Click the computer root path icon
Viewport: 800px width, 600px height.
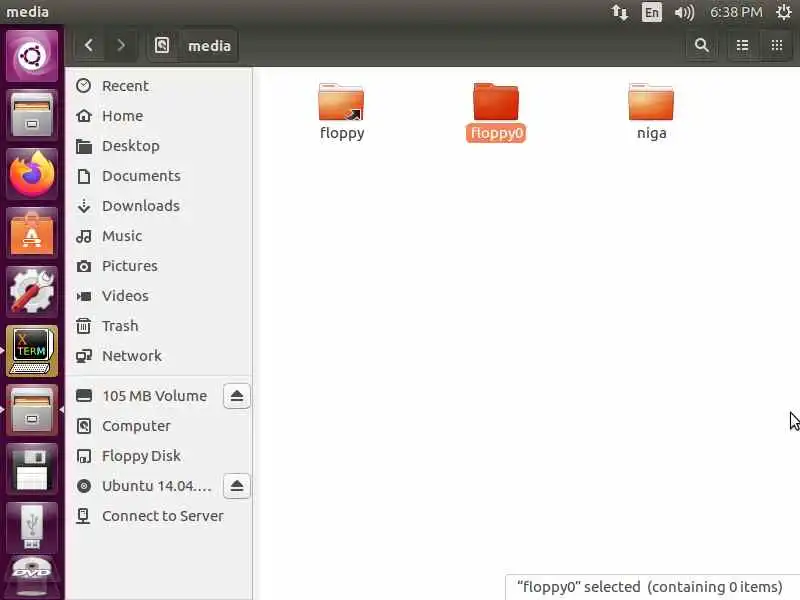click(162, 45)
